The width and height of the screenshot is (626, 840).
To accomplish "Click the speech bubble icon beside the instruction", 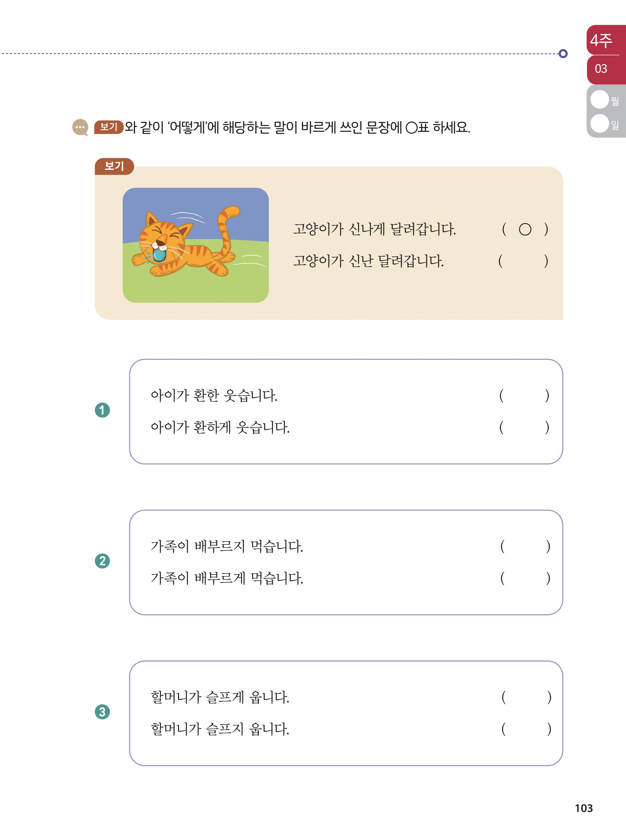I will 80,128.
